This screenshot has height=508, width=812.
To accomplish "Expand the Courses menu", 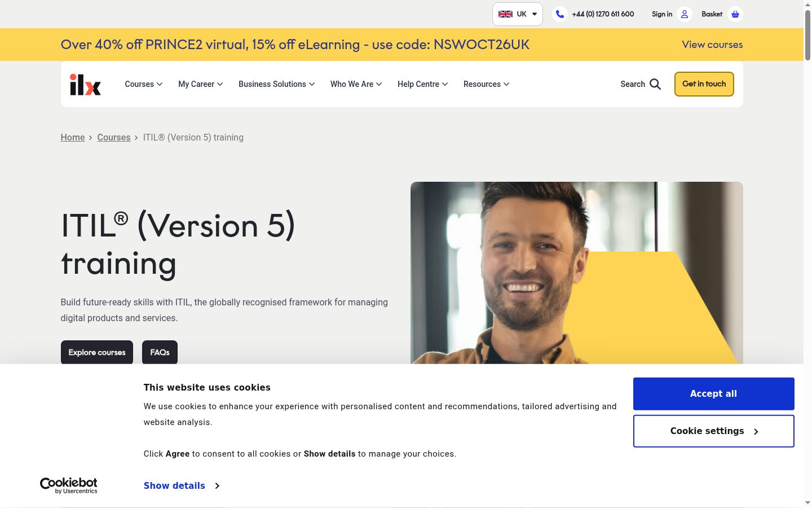I will (144, 84).
